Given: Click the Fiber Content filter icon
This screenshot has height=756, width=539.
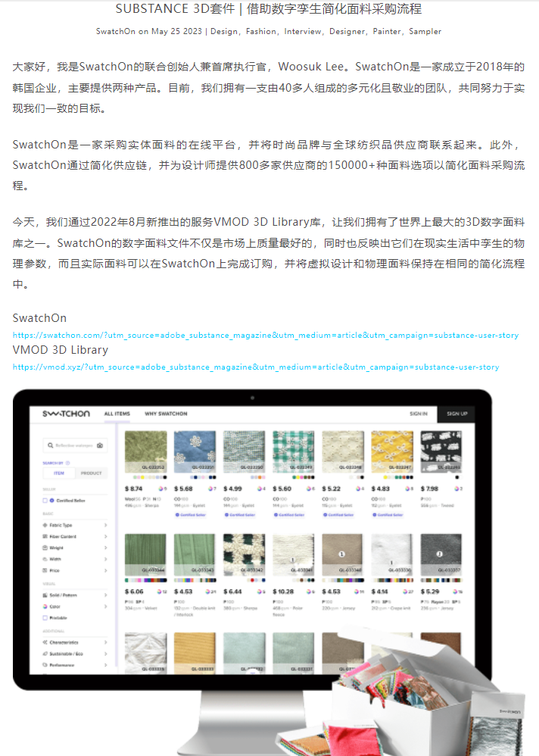Looking at the screenshot, I should tap(45, 536).
